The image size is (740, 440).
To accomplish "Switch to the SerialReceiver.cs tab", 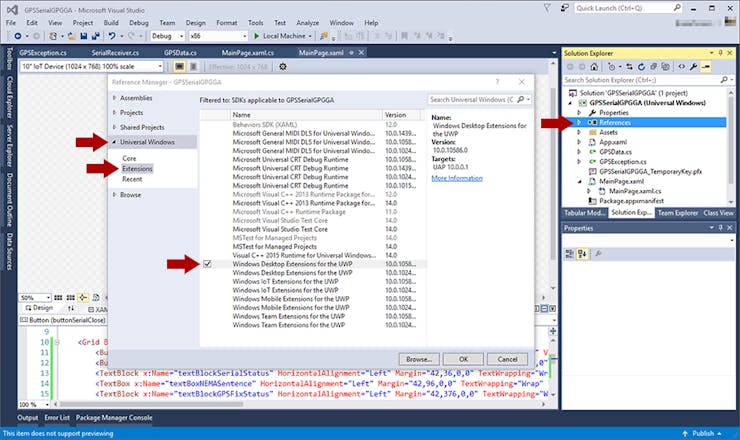I will tap(115, 52).
